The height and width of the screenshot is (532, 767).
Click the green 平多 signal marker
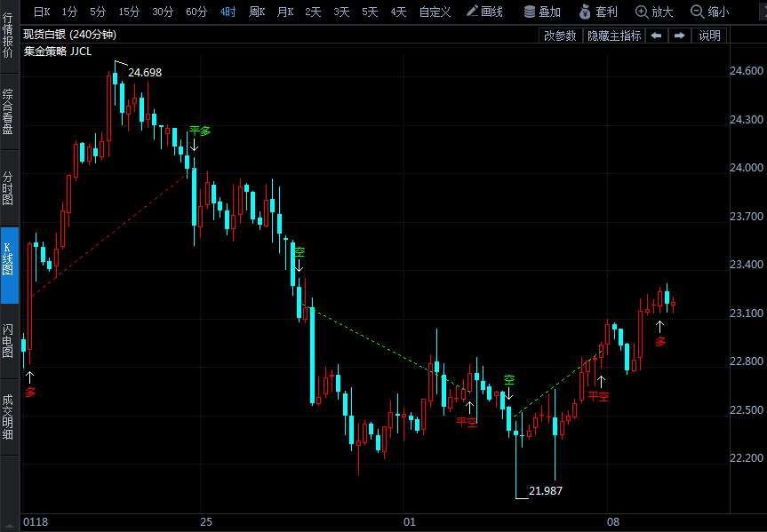click(x=200, y=131)
